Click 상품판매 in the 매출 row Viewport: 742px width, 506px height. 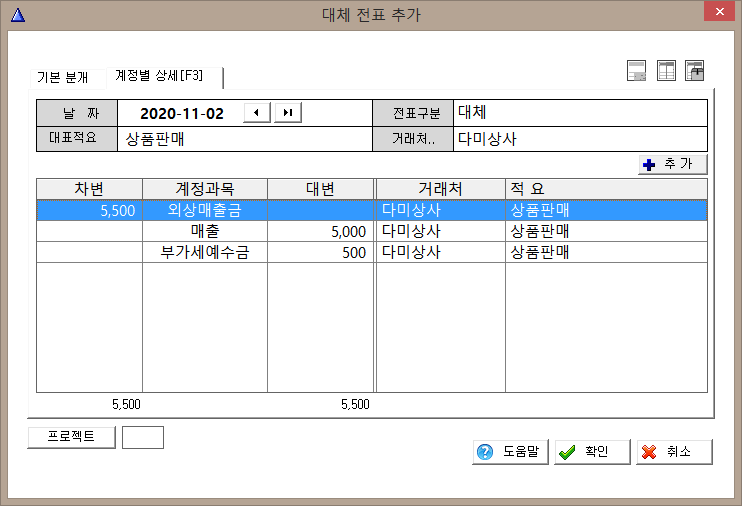[x=606, y=231]
